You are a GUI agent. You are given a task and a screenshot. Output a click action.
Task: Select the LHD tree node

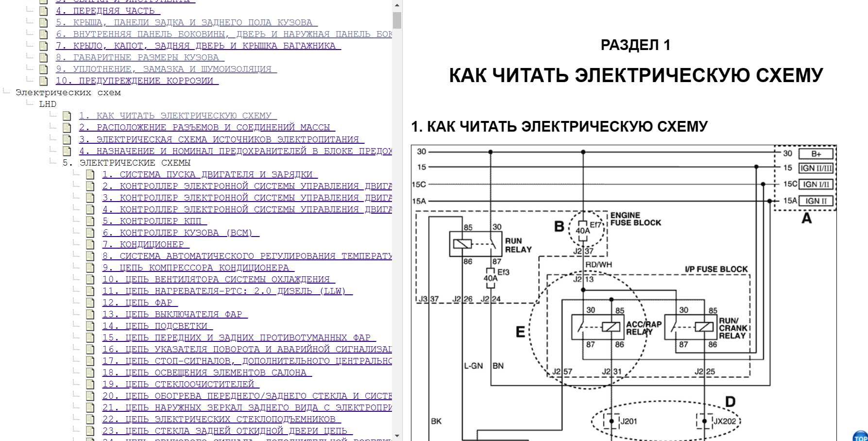point(48,104)
